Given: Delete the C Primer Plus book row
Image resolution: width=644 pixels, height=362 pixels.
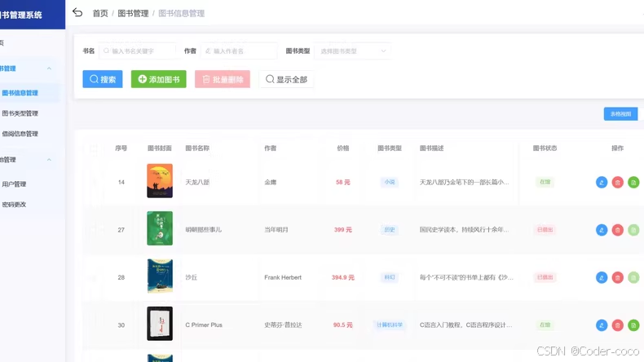Looking at the screenshot, I should click(x=617, y=325).
